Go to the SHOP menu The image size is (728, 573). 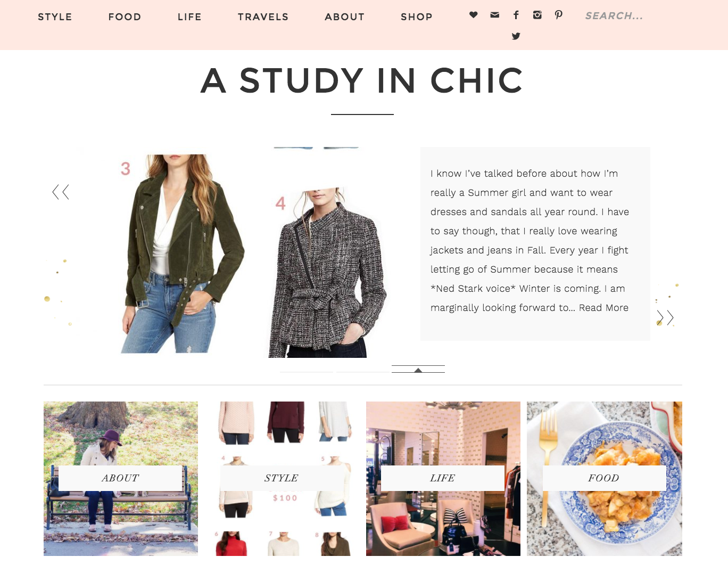(x=416, y=17)
